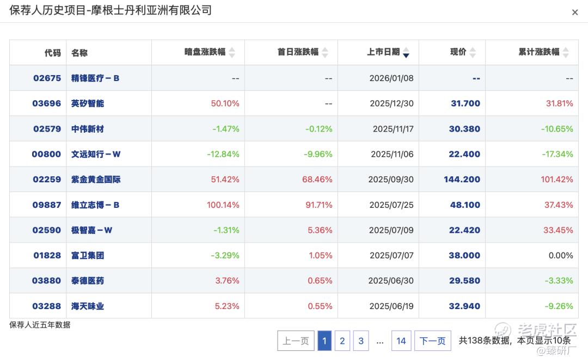Click the 名称 column header
This screenshot has width=588, height=364.
(79, 53)
